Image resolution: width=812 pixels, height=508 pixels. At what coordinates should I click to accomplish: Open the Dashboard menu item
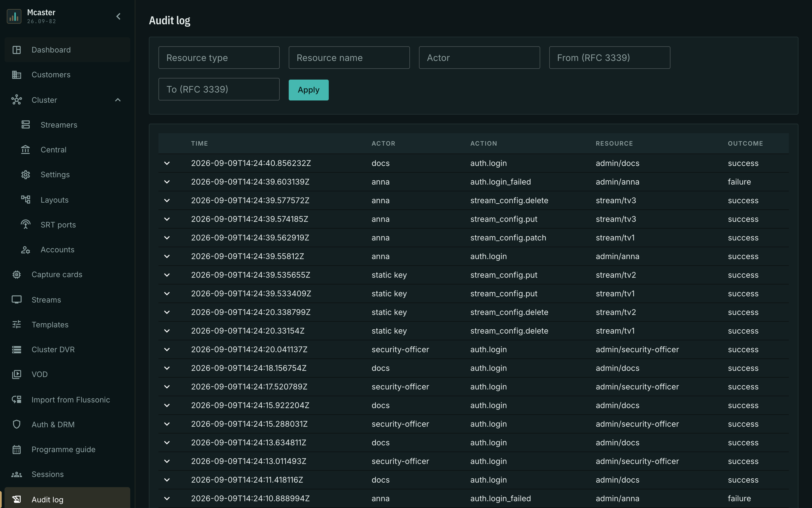67,50
